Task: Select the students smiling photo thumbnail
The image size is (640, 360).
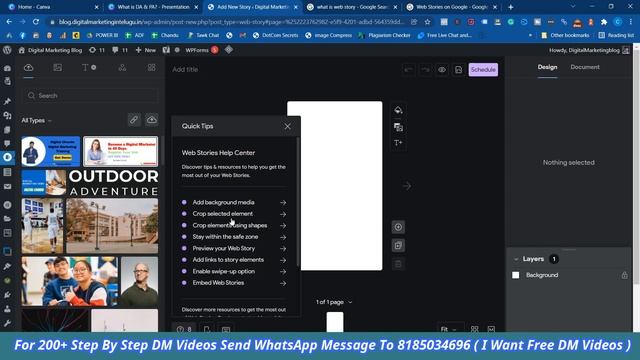Action: pos(70,281)
